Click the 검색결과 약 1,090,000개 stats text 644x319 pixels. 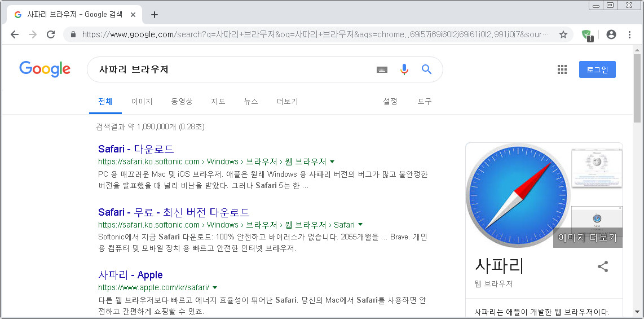point(151,126)
